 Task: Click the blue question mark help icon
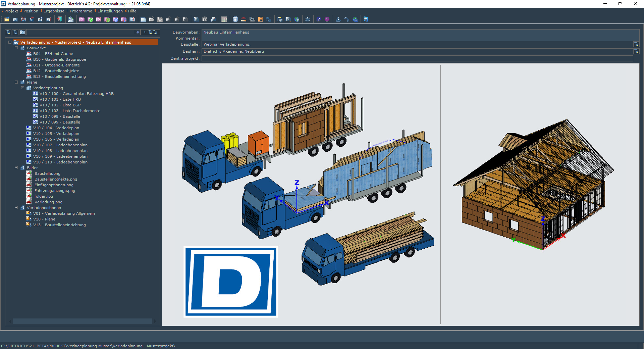click(318, 19)
